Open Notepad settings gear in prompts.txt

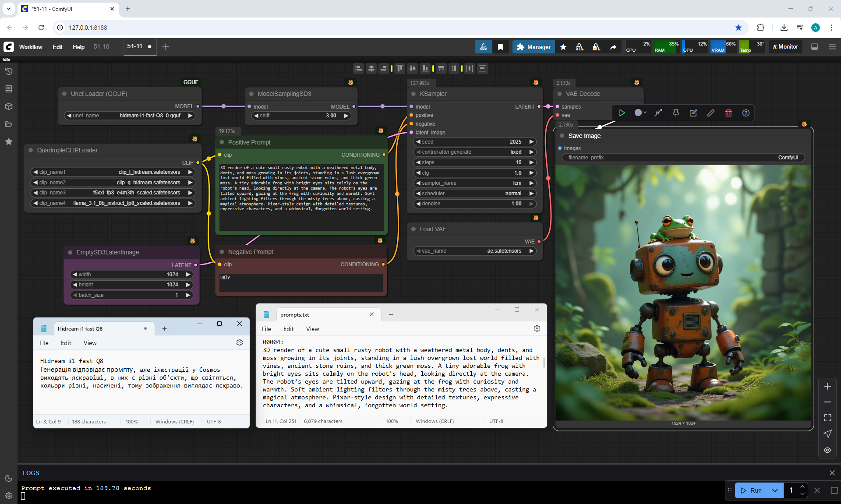537,328
